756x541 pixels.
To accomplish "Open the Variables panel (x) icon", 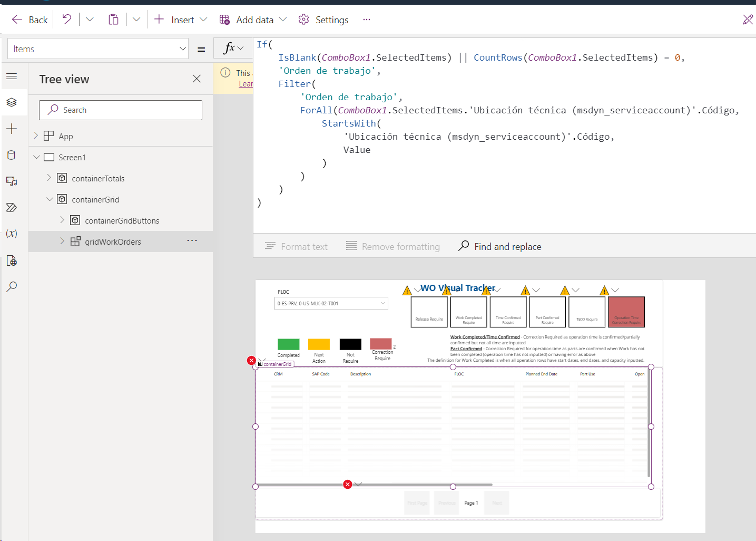I will tap(12, 234).
